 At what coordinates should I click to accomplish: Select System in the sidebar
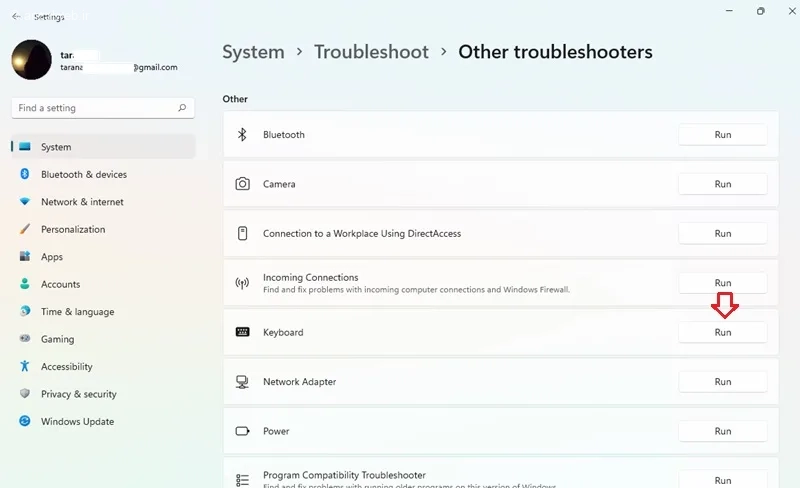(x=103, y=147)
